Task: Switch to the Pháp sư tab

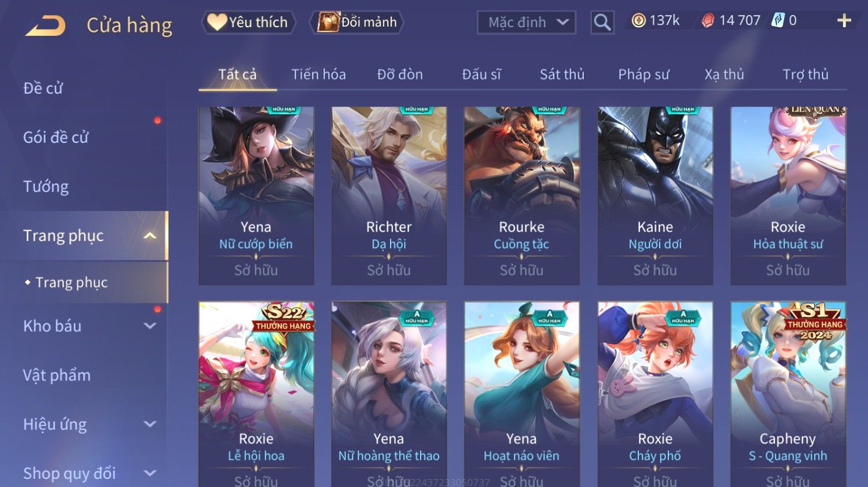Action: point(643,75)
